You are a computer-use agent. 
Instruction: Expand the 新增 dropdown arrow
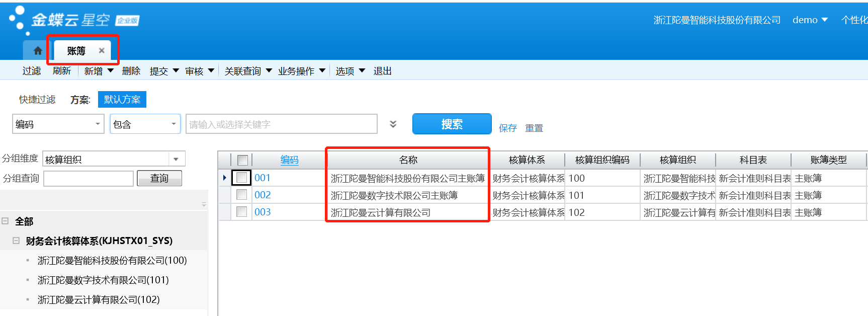point(111,71)
